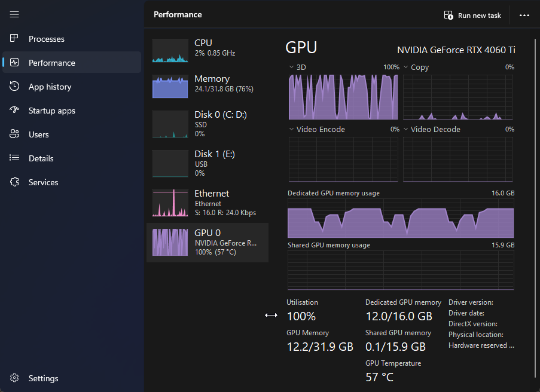
Task: Select the Memory usage thumbnail graph
Action: point(170,87)
